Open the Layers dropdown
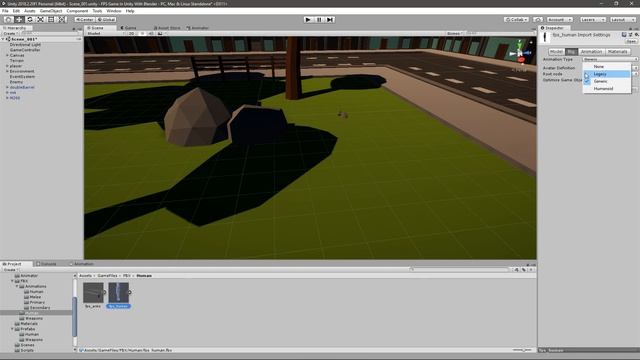Viewport: 640px width, 360px height. [593, 20]
